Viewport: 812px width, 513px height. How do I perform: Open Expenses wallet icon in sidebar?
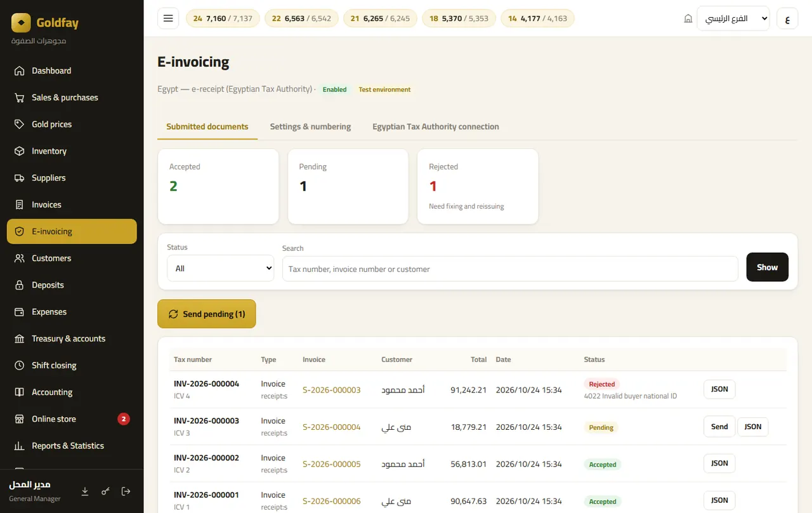[x=20, y=312]
